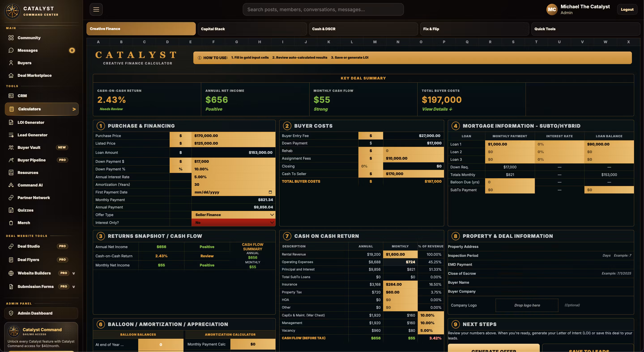Toggle the hamburger menu button

coord(96,9)
